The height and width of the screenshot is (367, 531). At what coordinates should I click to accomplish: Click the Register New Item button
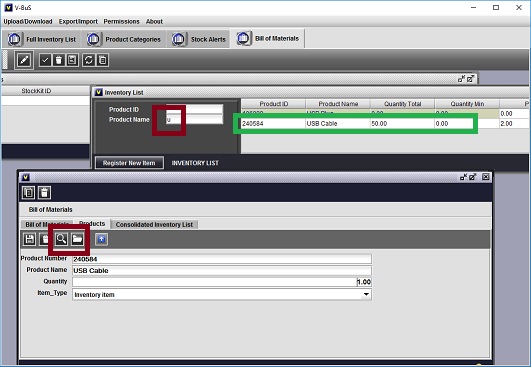pos(129,163)
